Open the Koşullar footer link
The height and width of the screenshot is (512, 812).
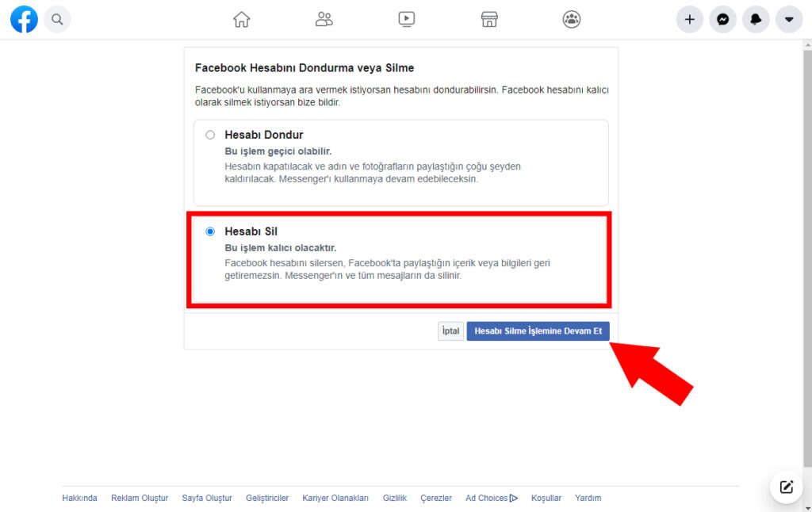coord(546,498)
